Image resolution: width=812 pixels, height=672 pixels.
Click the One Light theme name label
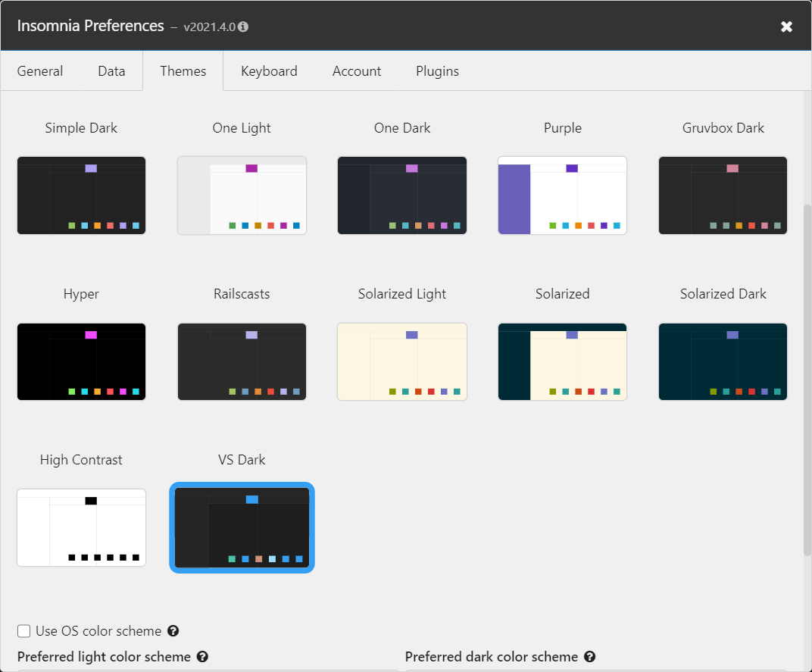[x=242, y=128]
